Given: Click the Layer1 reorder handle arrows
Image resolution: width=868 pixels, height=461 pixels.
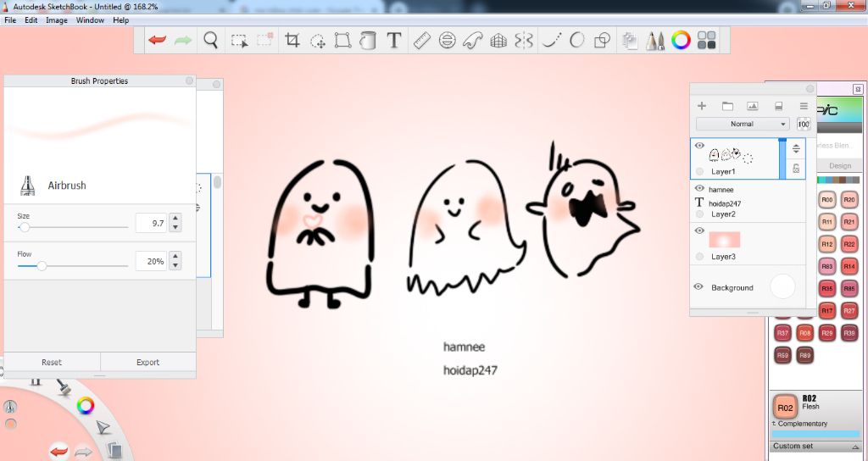Looking at the screenshot, I should (x=796, y=148).
